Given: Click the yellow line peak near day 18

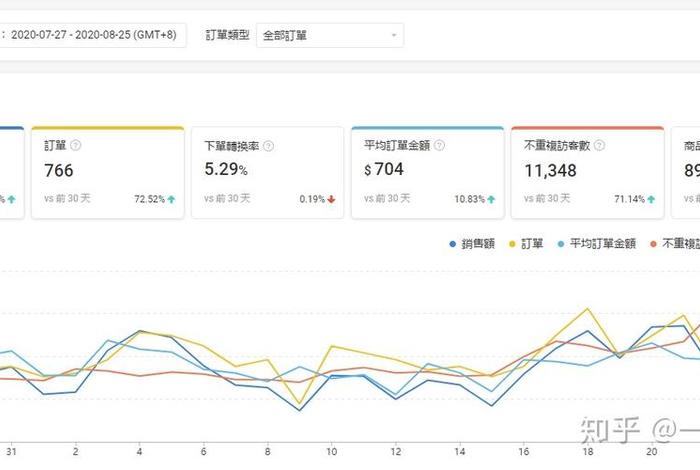Looking at the screenshot, I should point(587,309).
